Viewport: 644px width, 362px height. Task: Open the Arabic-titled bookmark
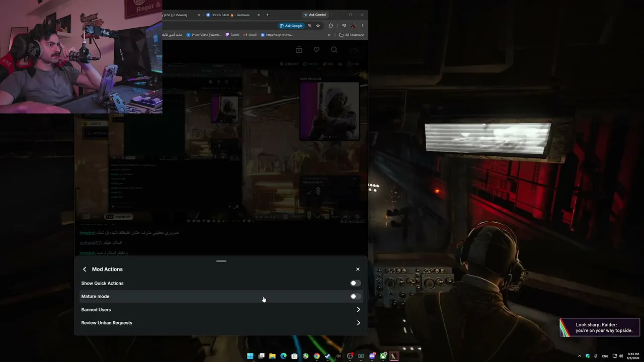click(x=172, y=35)
